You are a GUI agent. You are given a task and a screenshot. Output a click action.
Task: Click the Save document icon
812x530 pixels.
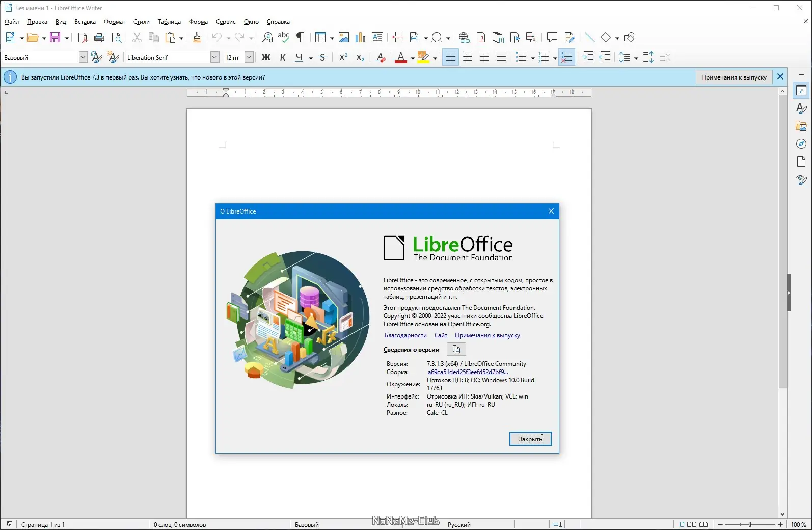pyautogui.click(x=55, y=37)
